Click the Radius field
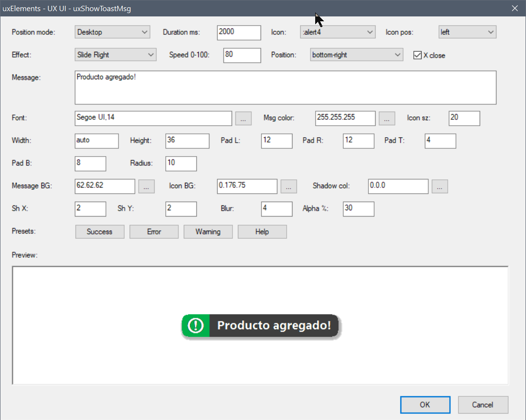 tap(181, 164)
